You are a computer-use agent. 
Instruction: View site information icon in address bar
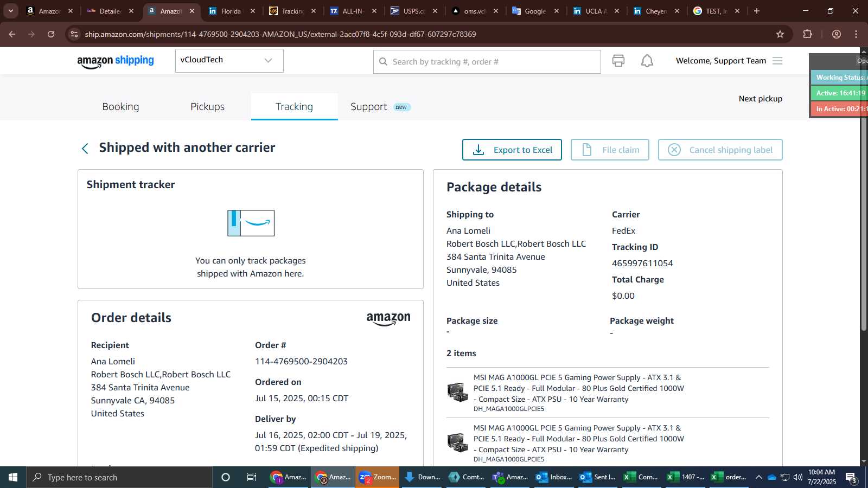tap(74, 34)
